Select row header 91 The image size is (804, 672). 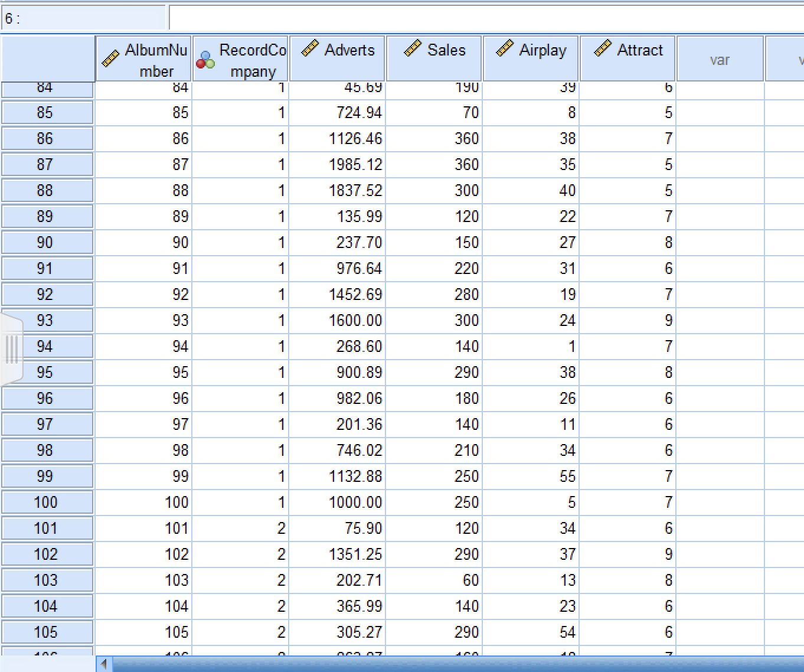(x=47, y=268)
